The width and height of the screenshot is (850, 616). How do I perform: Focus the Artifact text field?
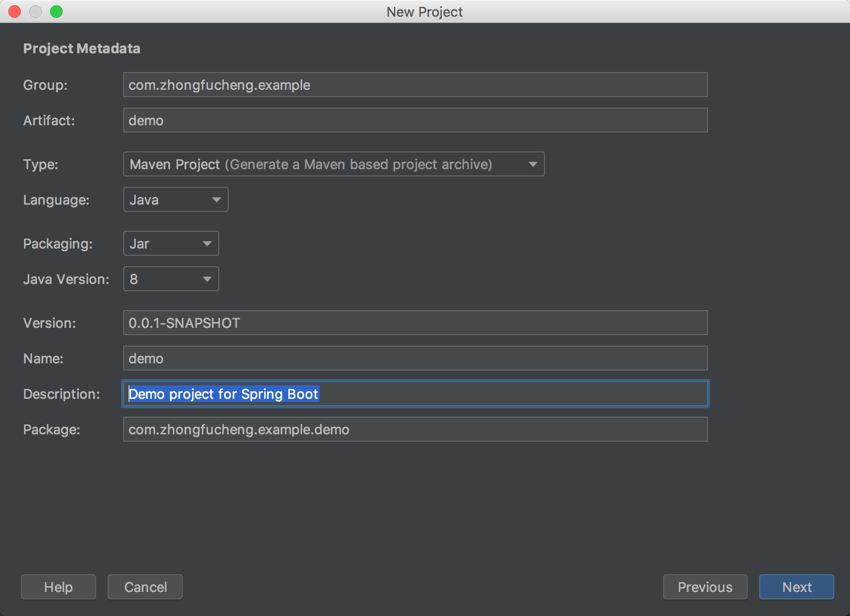point(415,120)
